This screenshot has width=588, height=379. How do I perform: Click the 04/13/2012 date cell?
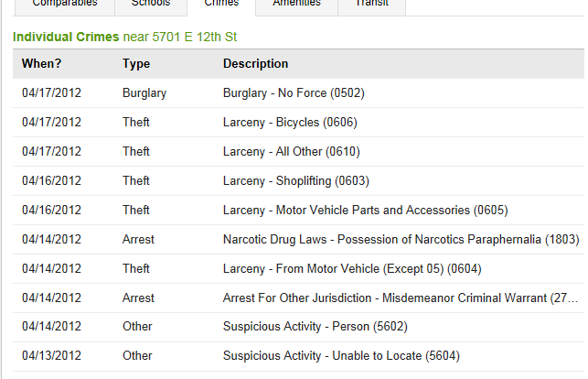[52, 356]
